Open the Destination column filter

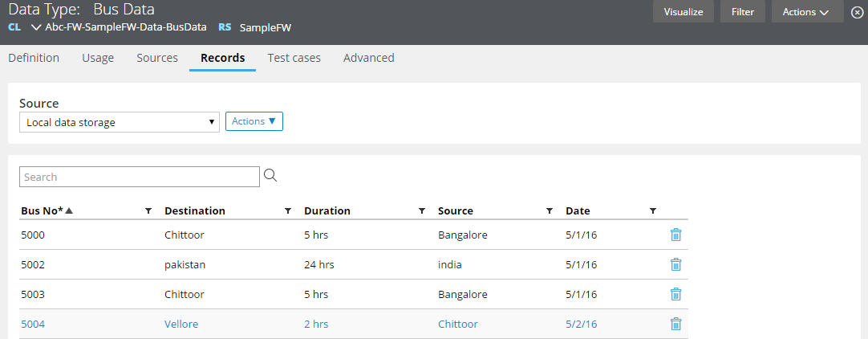click(x=288, y=211)
